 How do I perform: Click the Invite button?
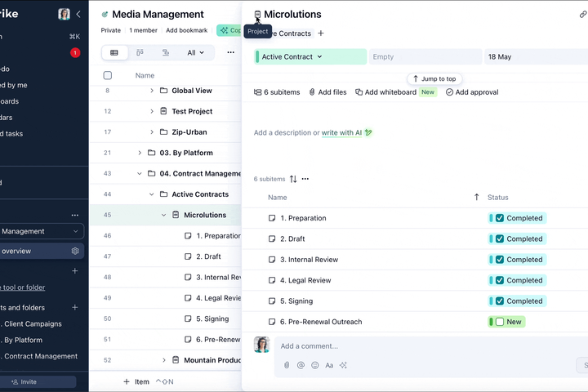[x=38, y=382]
